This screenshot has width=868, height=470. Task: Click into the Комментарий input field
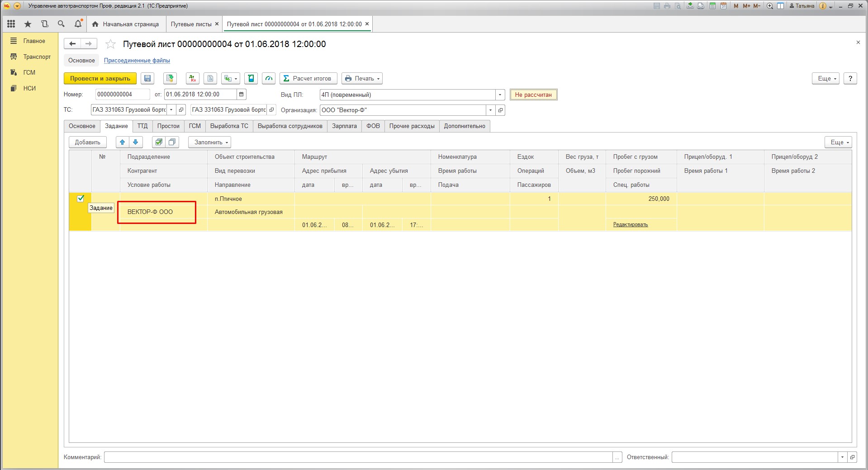click(x=358, y=457)
